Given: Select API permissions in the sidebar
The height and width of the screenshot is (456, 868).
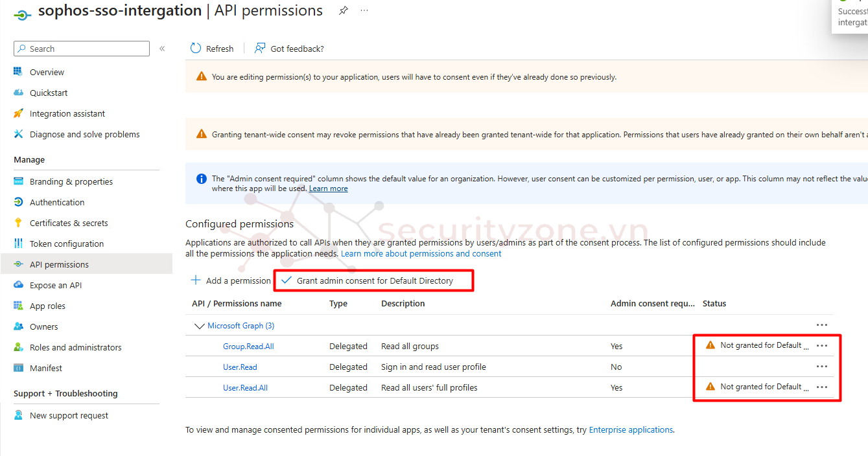Looking at the screenshot, I should tap(86, 264).
